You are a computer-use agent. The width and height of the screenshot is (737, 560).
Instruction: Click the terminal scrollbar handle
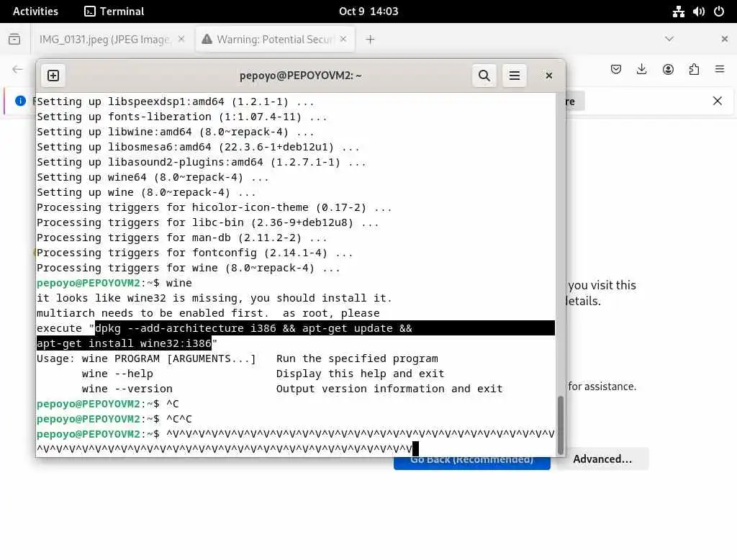[x=560, y=425]
